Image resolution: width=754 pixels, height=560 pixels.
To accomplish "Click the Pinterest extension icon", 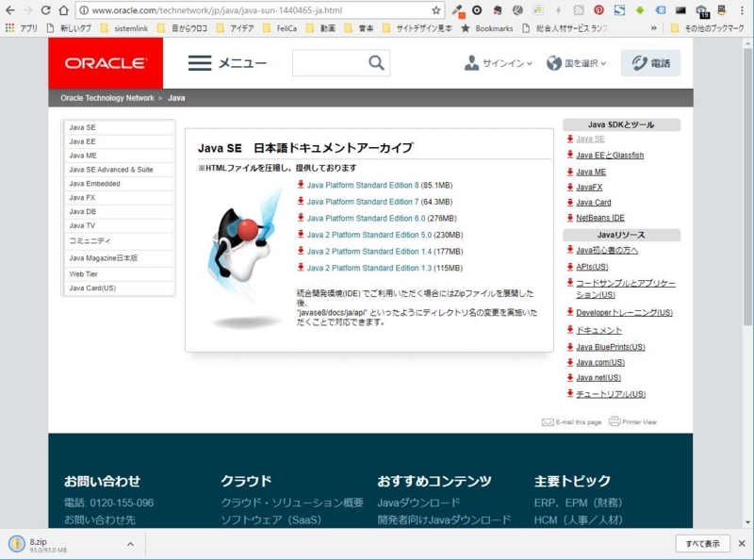I will (598, 10).
